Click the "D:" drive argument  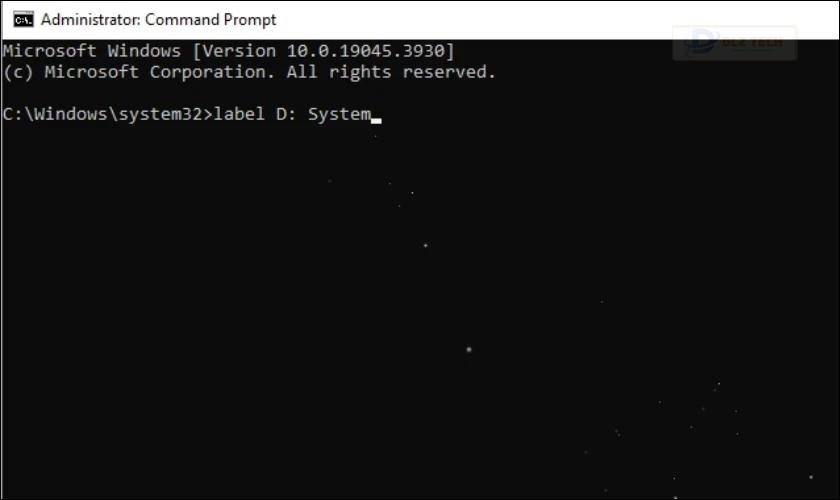coord(287,114)
